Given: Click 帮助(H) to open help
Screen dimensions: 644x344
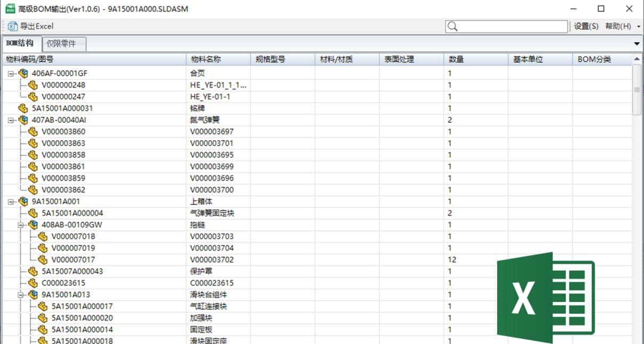Looking at the screenshot, I should [x=618, y=26].
